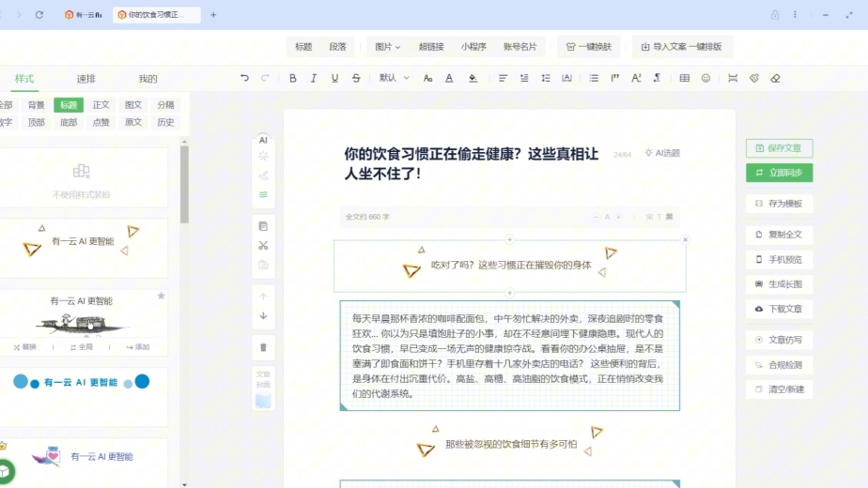Open the emoji picker icon
The image size is (868, 488).
pos(706,78)
